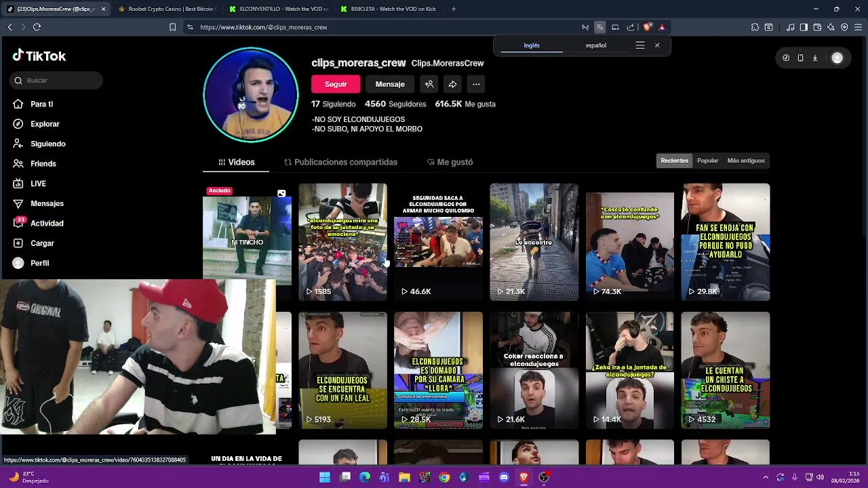The height and width of the screenshot is (488, 868).
Task: Open translate popup hamburger menu
Action: (639, 45)
